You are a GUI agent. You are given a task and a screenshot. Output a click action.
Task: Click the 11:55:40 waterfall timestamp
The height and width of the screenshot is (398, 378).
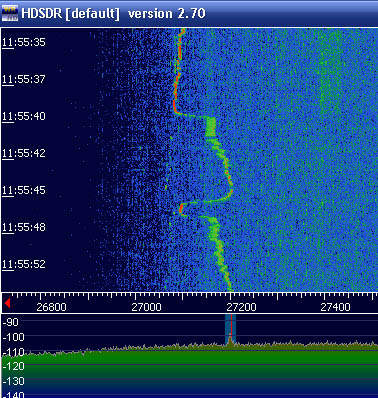click(24, 116)
